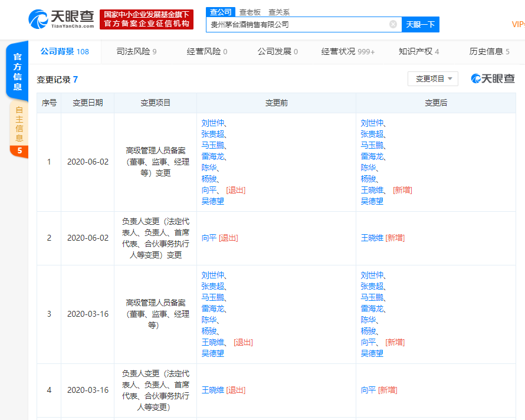Open 张贵超 link in row 1 变更前
Screen dimensions: 525x420
(212, 134)
